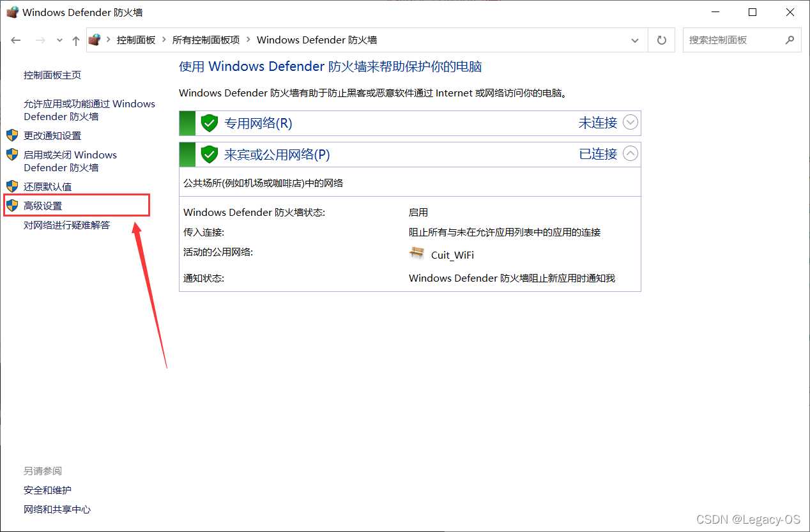
Task: Go up one level with the up arrow
Action: pyautogui.click(x=76, y=40)
